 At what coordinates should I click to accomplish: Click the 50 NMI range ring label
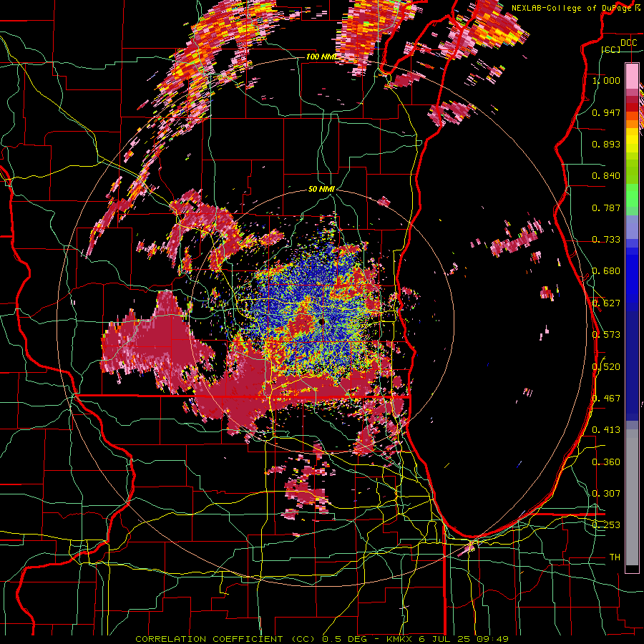point(321,190)
